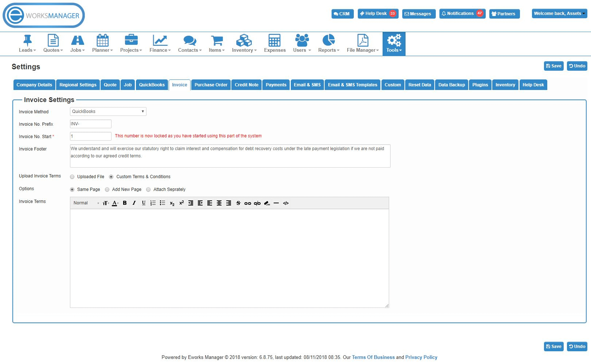The width and height of the screenshot is (591, 364).
Task: Expand the Tools menu
Action: point(394,43)
